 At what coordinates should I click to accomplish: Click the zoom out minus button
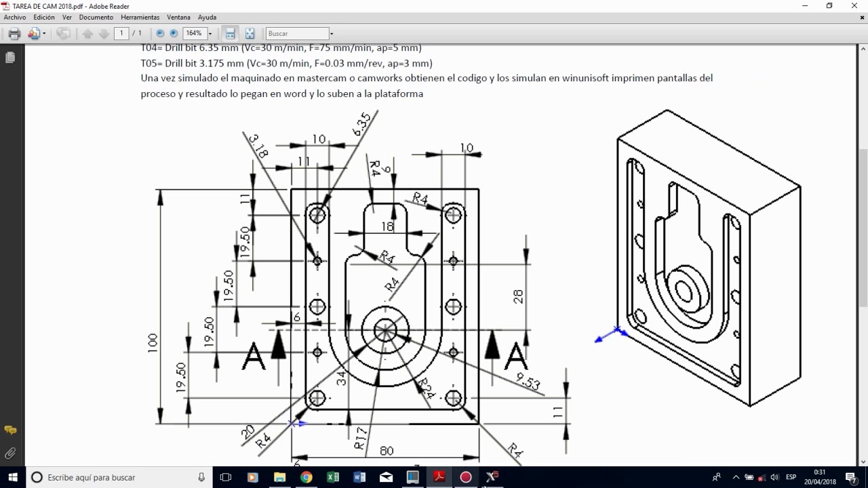[x=160, y=33]
